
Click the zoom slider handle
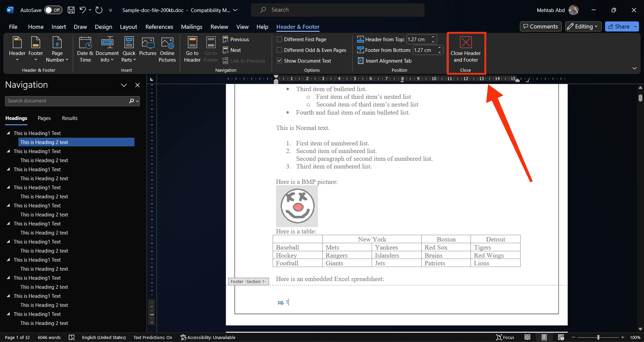point(598,337)
